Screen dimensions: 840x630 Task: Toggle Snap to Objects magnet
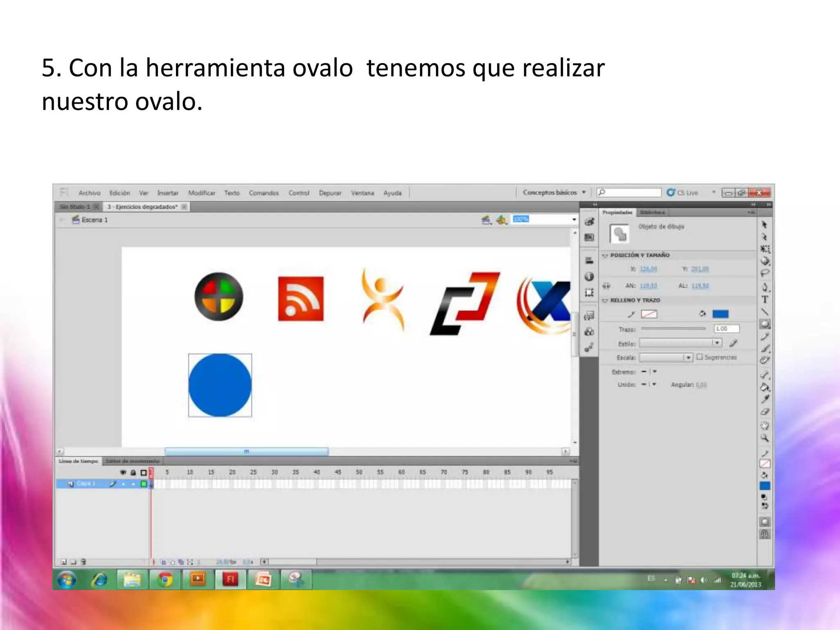coord(765,534)
